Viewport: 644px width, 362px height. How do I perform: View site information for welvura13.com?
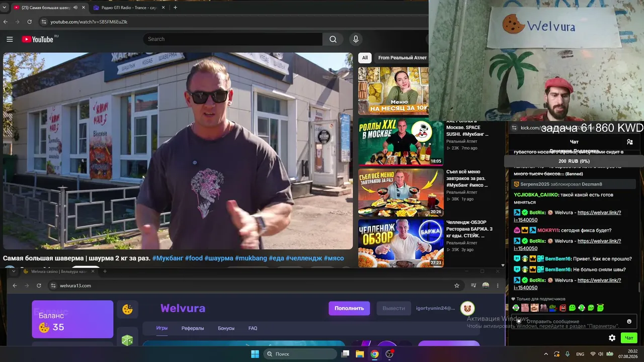pos(53,286)
